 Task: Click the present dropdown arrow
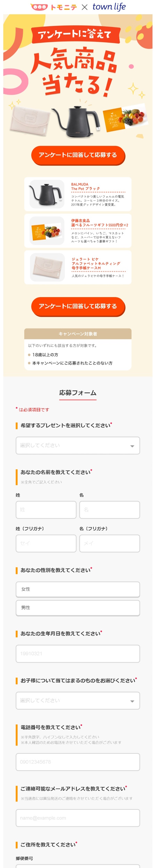(132, 446)
